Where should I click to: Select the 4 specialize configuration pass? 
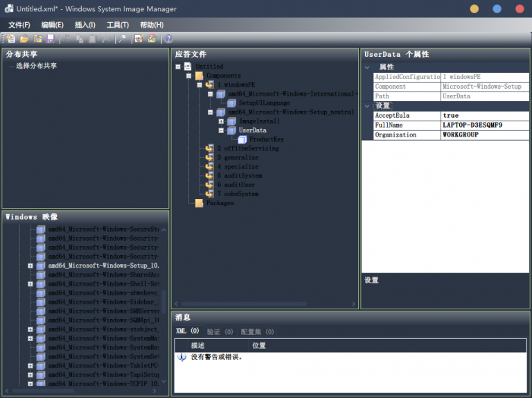click(237, 166)
